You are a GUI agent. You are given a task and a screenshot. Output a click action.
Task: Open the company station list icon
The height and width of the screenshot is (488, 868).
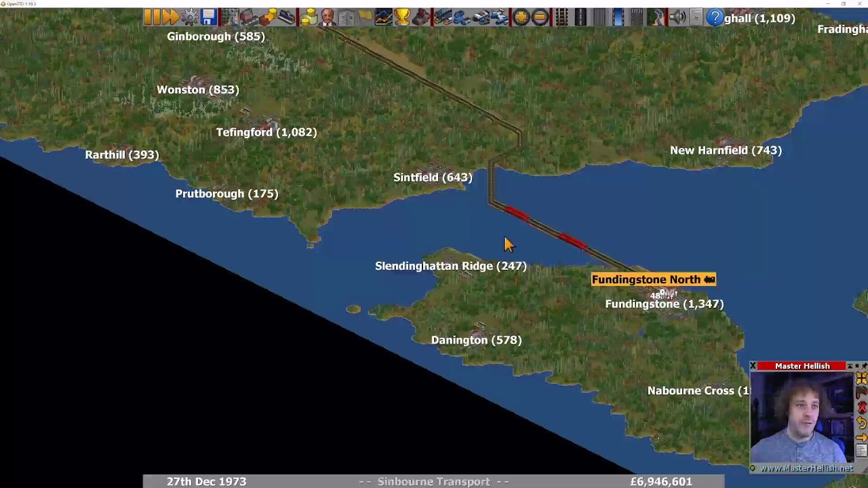(288, 18)
